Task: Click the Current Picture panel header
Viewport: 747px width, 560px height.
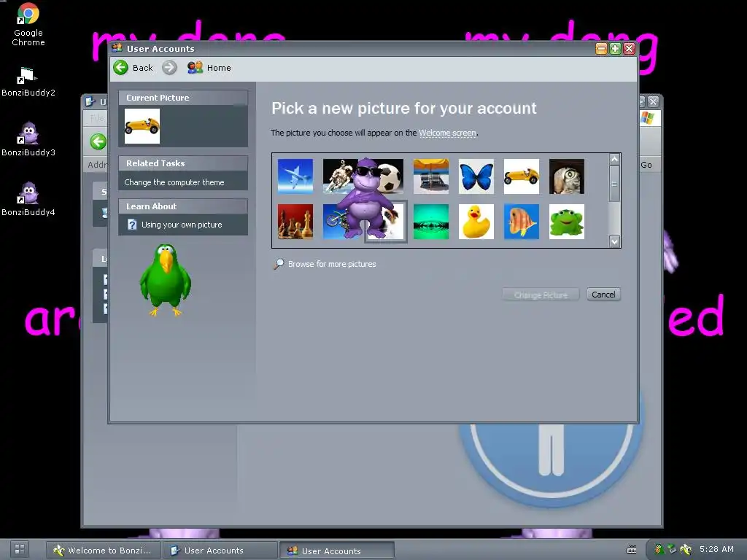Action: [x=183, y=98]
